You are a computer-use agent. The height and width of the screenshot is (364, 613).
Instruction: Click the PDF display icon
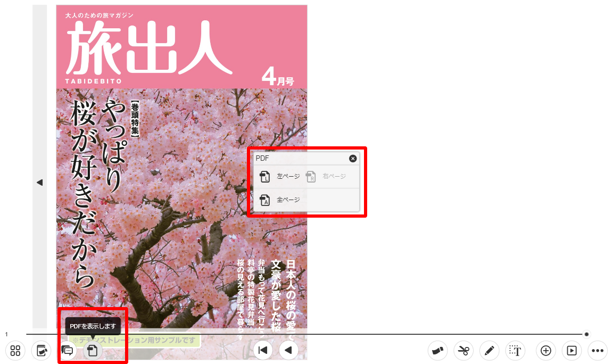[x=93, y=351]
